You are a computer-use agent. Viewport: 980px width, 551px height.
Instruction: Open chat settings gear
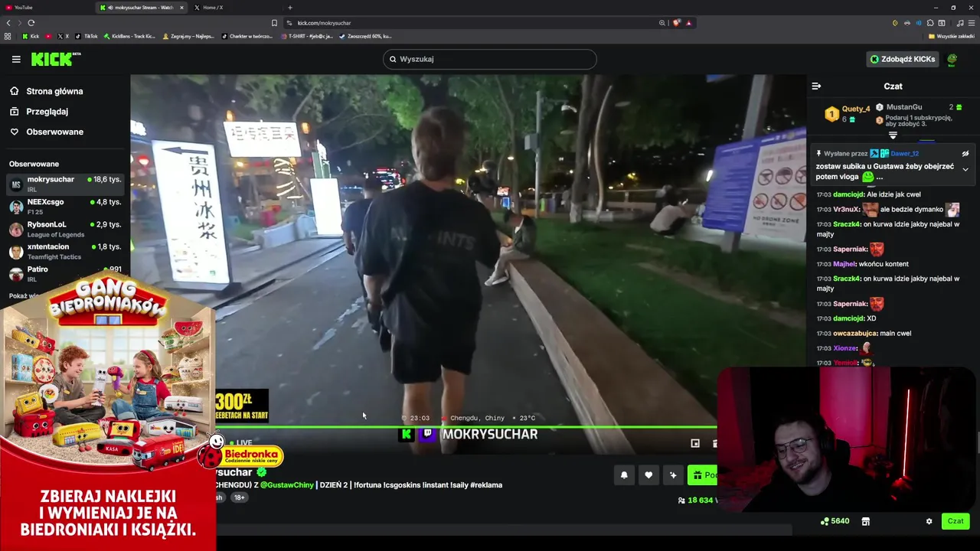click(929, 521)
